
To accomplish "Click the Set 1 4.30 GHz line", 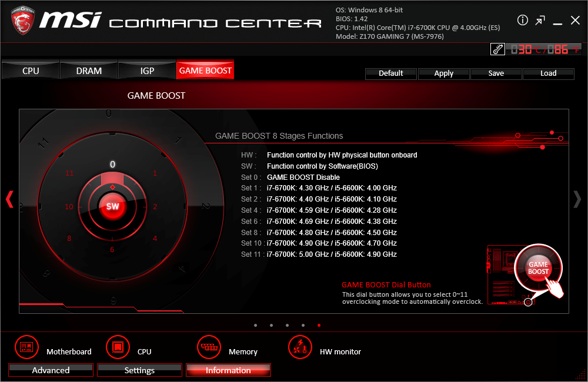I will coord(319,188).
